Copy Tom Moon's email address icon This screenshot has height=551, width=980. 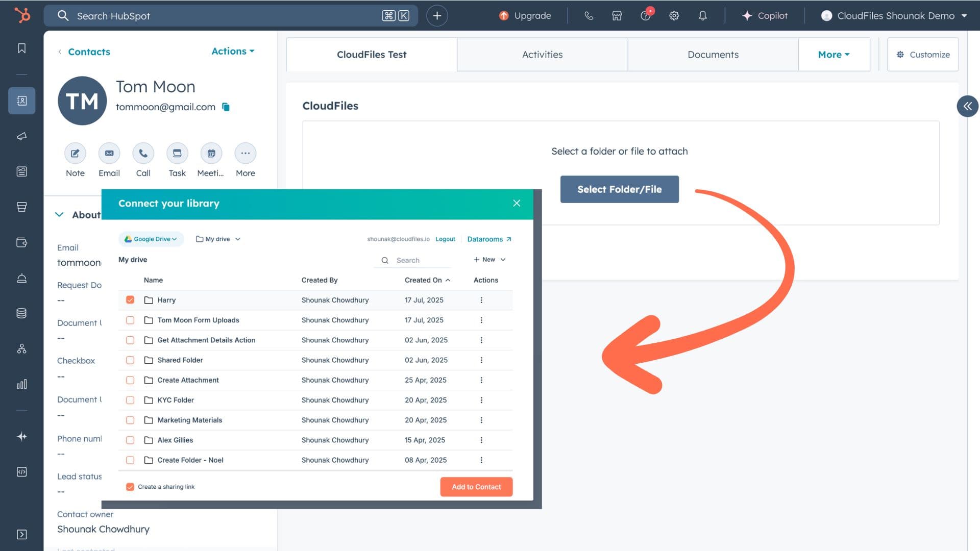coord(226,107)
